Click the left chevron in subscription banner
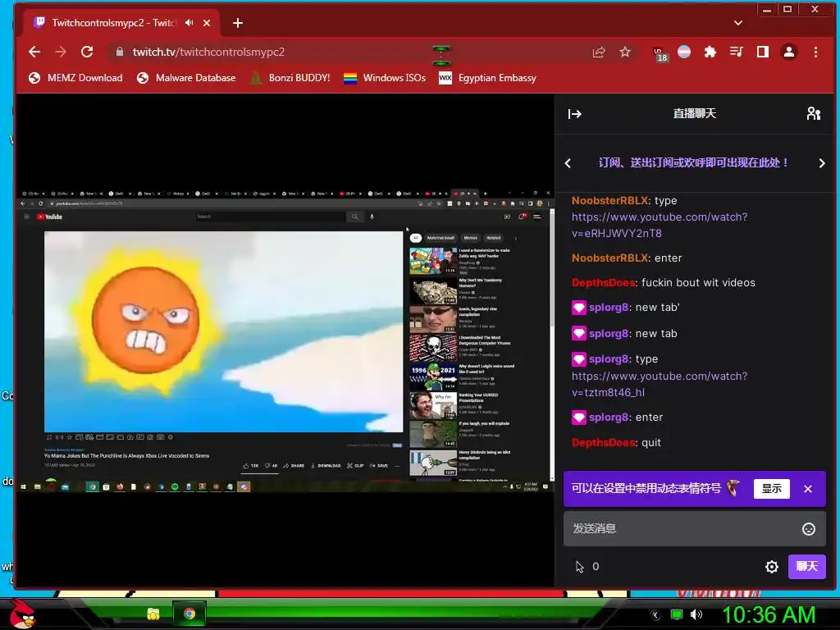The image size is (840, 630). [x=568, y=163]
